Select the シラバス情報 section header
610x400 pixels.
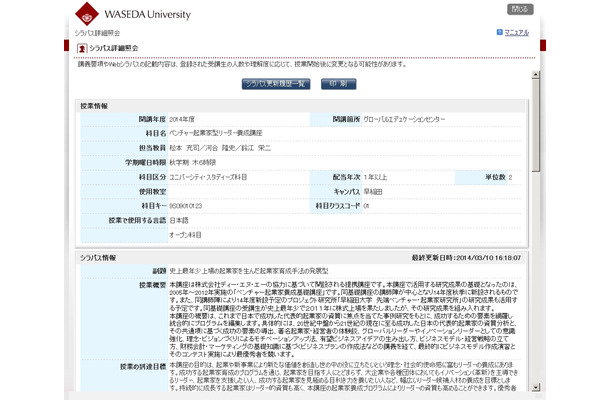coord(98,258)
